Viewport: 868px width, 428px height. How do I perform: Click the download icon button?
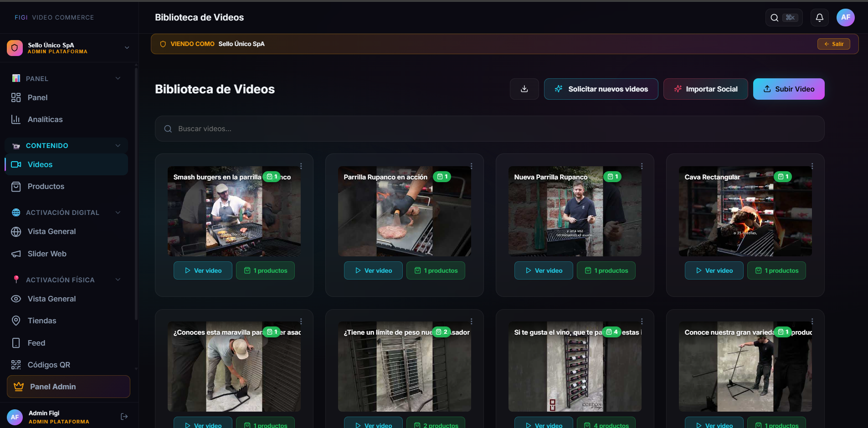tap(524, 89)
